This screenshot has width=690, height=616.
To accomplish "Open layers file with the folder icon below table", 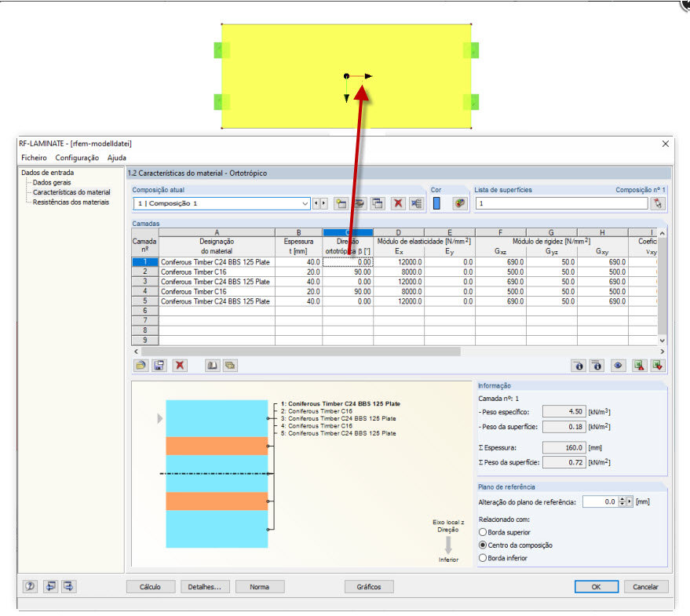I will point(141,366).
